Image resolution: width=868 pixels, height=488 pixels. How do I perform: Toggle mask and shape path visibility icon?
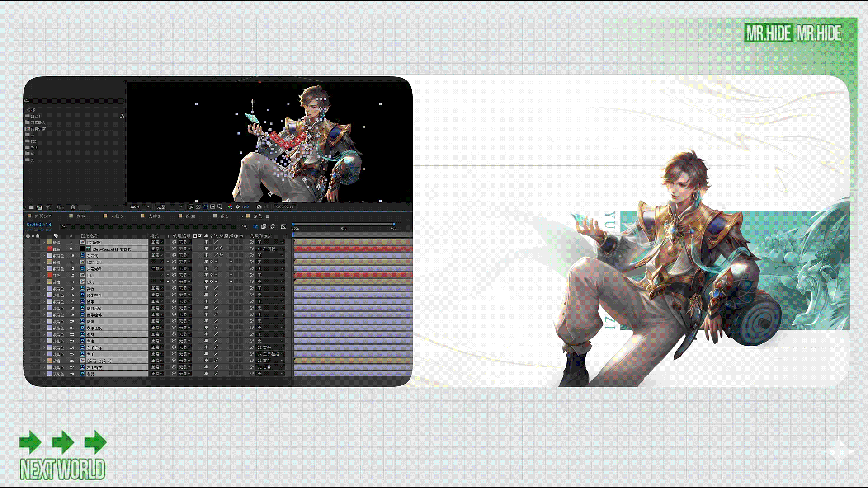(x=205, y=206)
